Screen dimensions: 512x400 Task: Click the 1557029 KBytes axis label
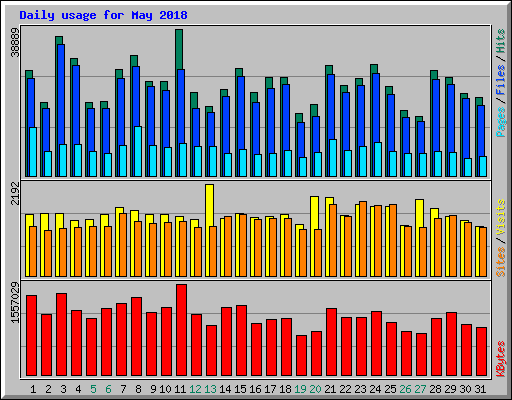15,303
